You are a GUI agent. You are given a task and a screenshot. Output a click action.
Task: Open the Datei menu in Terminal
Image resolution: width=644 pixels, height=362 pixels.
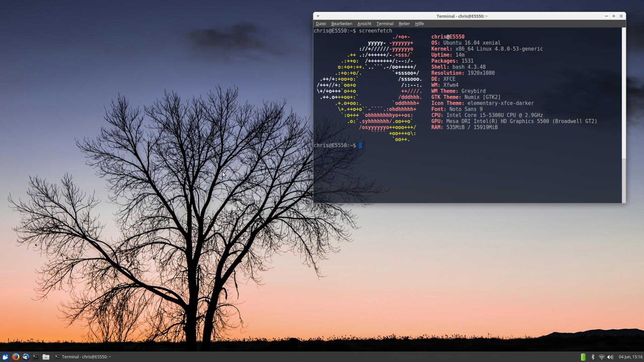(x=321, y=24)
